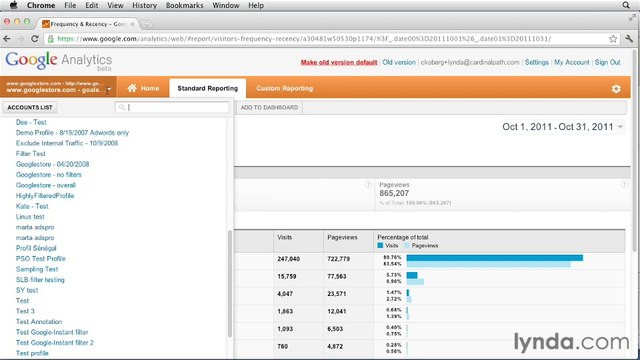Open the Help menu
This screenshot has height=360, width=640.
(256, 5)
